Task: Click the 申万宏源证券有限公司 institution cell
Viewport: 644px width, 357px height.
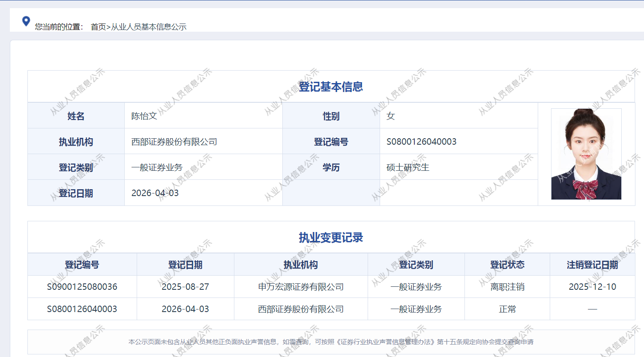Action: click(301, 287)
